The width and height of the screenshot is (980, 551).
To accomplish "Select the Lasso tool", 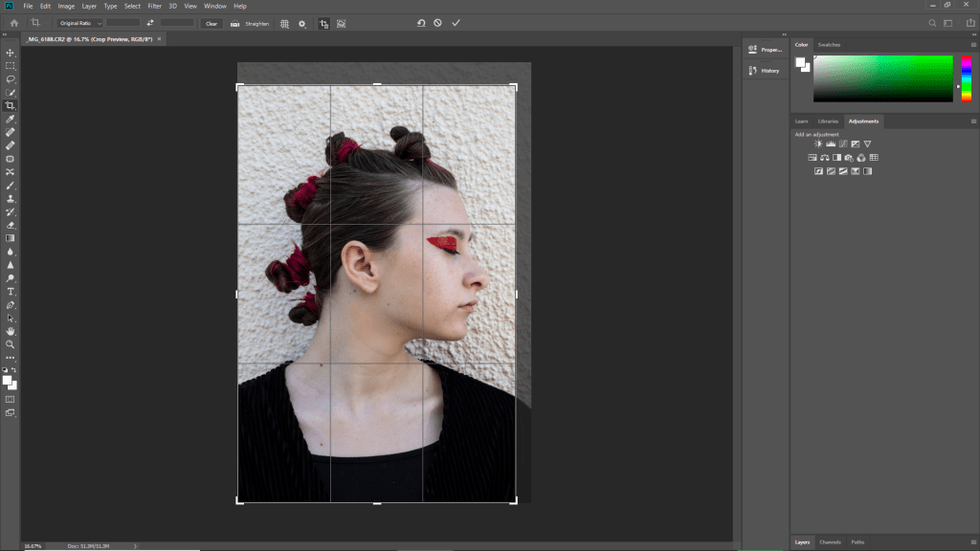I will [11, 79].
